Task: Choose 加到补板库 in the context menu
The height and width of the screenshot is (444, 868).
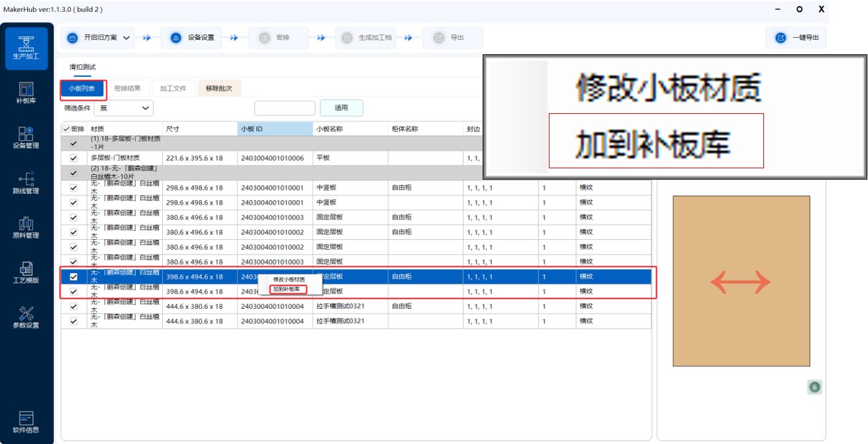Action: (x=288, y=289)
